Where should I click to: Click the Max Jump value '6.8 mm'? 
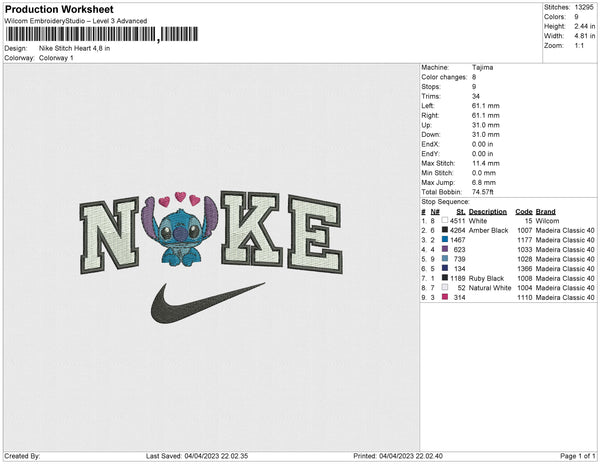point(484,182)
